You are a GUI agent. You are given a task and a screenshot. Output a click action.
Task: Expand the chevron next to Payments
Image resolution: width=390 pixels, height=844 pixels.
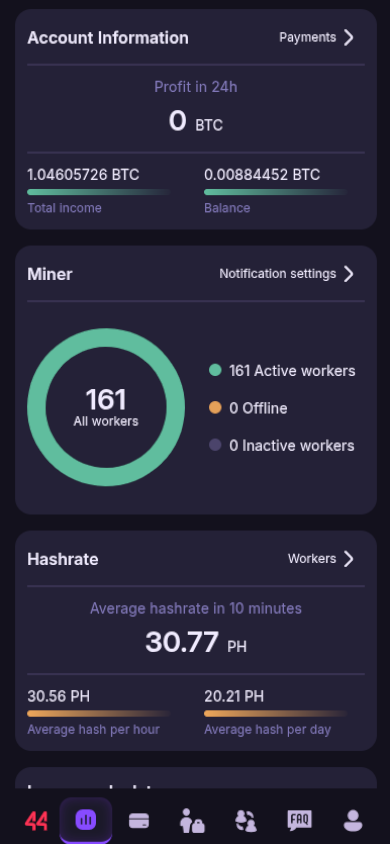pyautogui.click(x=349, y=37)
